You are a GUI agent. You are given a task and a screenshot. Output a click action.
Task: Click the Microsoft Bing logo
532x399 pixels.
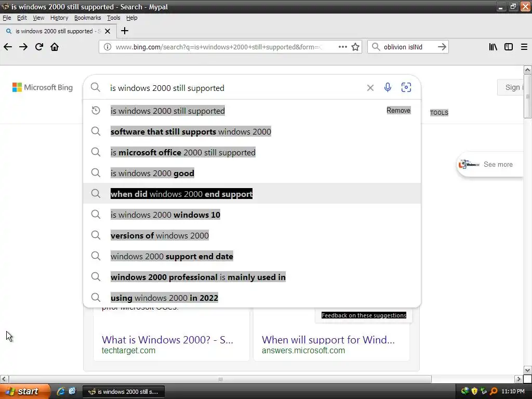pos(43,87)
